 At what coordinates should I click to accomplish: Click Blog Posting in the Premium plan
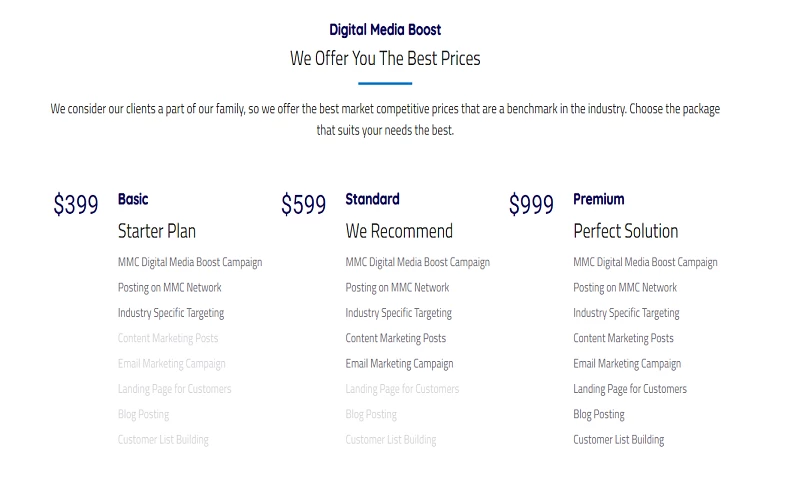(599, 414)
